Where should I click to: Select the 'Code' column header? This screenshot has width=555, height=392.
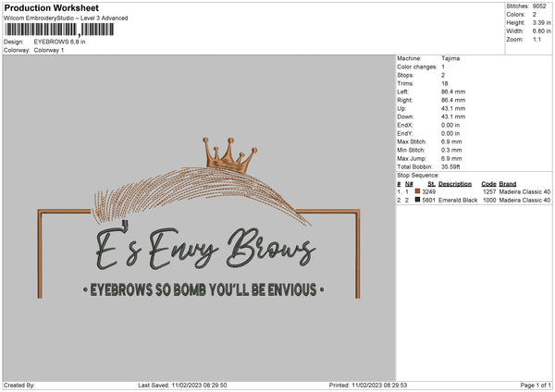pos(488,184)
